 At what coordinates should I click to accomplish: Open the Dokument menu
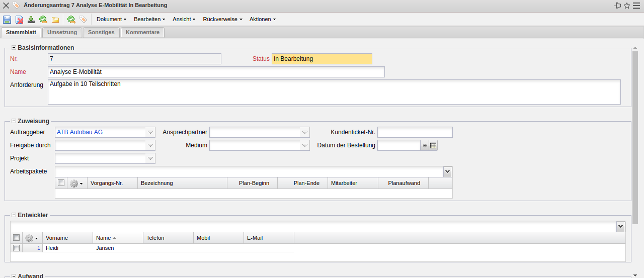click(111, 19)
